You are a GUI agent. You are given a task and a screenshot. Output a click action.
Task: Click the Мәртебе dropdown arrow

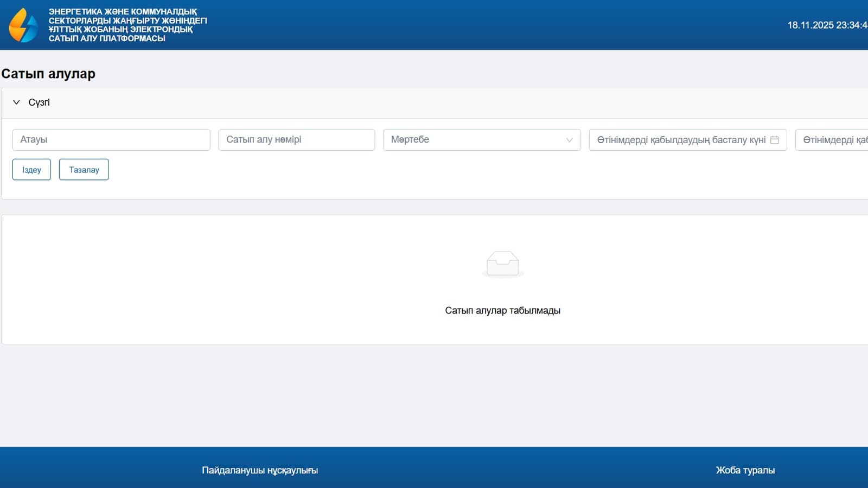569,140
